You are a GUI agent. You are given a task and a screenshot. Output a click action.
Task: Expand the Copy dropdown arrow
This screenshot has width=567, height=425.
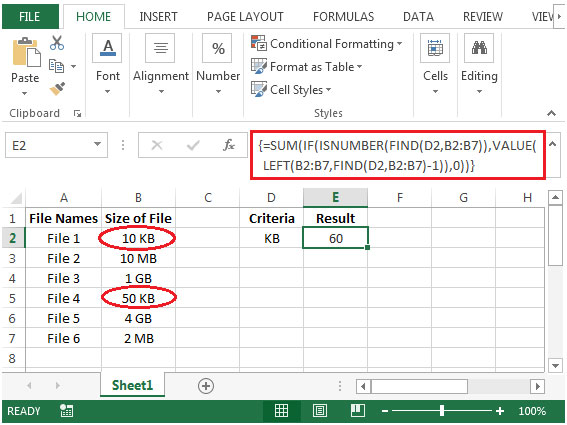[x=73, y=67]
